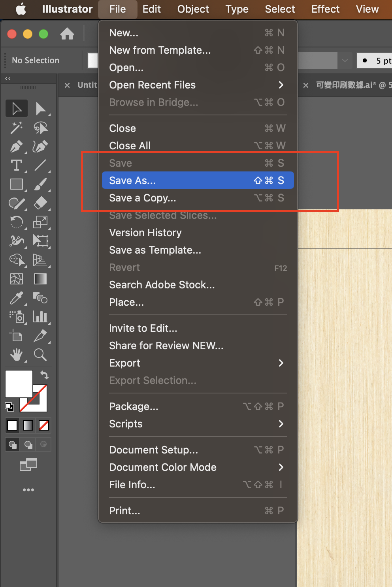The image size is (392, 587).
Task: Select the Shape Builder tool
Action: [17, 260]
